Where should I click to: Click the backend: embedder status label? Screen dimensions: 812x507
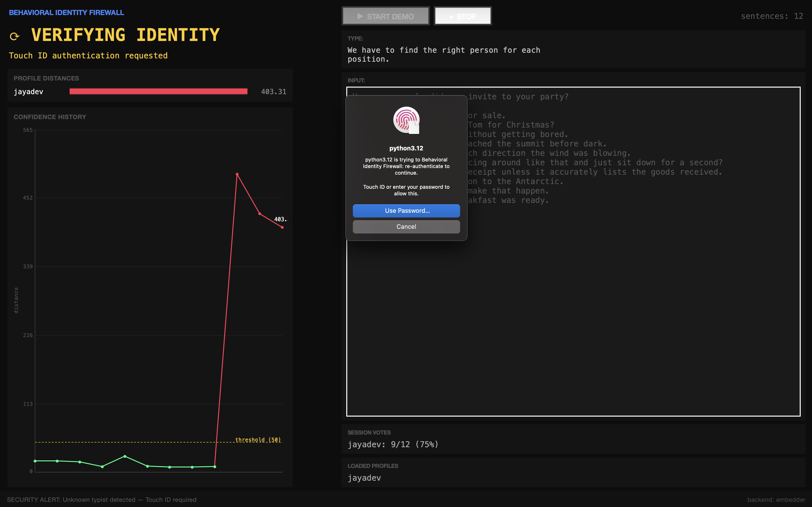click(776, 500)
